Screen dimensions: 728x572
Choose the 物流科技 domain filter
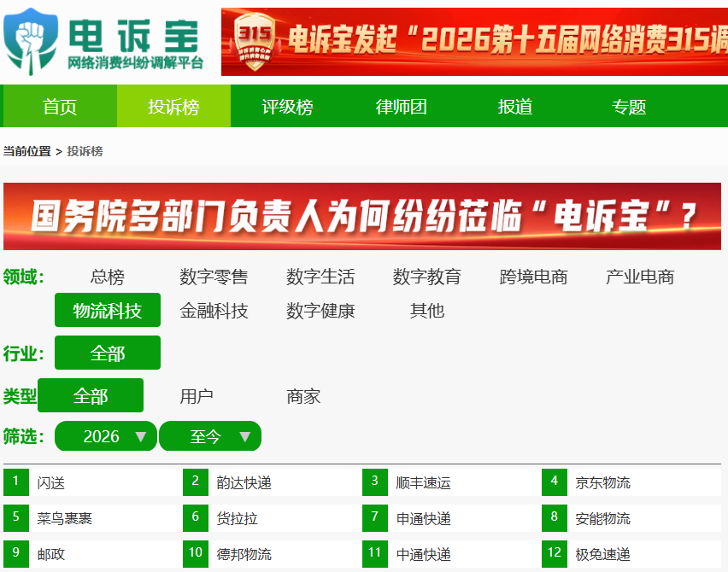pos(108,310)
